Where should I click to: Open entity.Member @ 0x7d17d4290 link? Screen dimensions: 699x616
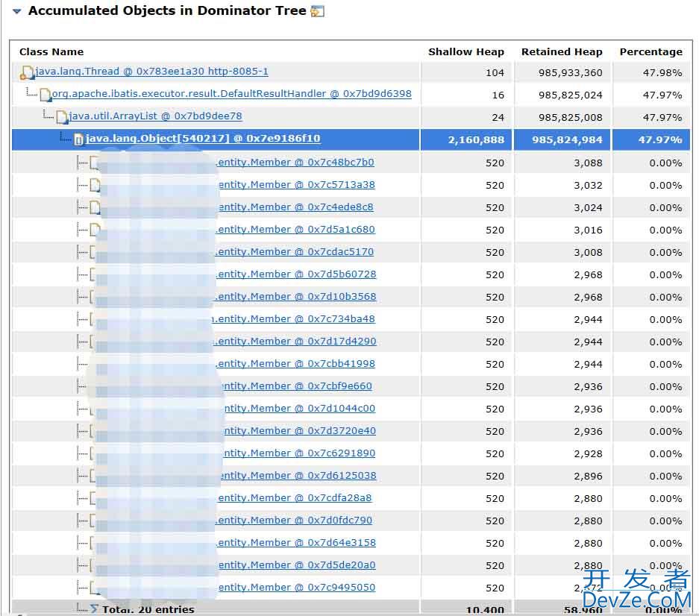coord(295,341)
